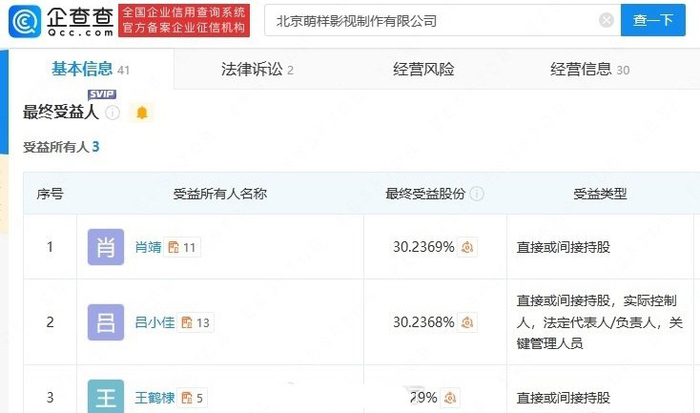Click the related companies badge 5 for 王鹤棣
Image resolution: width=700 pixels, height=413 pixels.
[192, 397]
